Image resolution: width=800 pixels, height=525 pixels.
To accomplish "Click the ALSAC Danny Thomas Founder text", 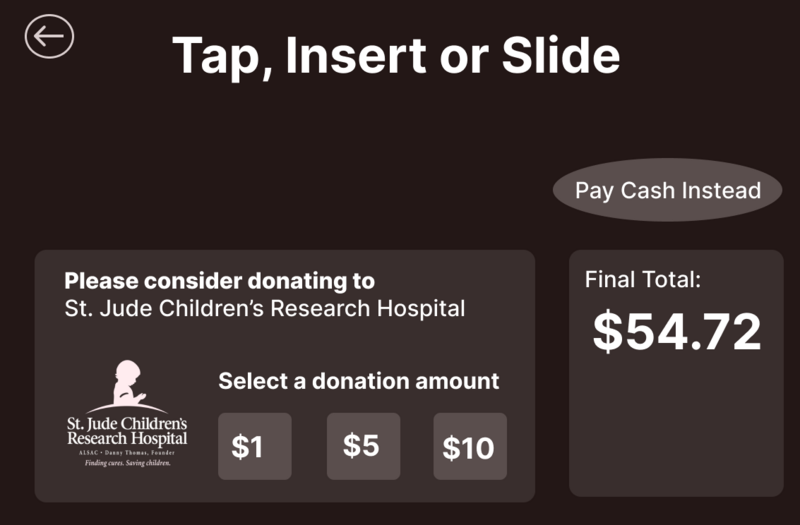I will point(127,452).
